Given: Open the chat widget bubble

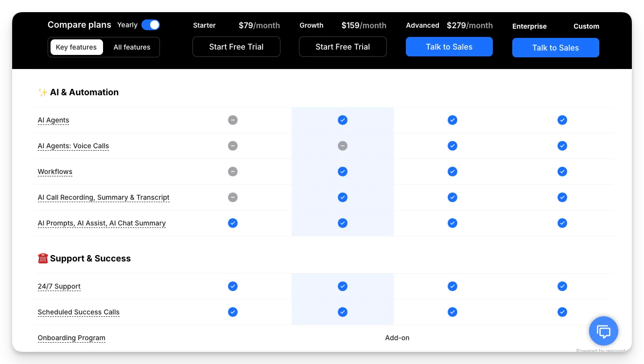Looking at the screenshot, I should point(604,331).
